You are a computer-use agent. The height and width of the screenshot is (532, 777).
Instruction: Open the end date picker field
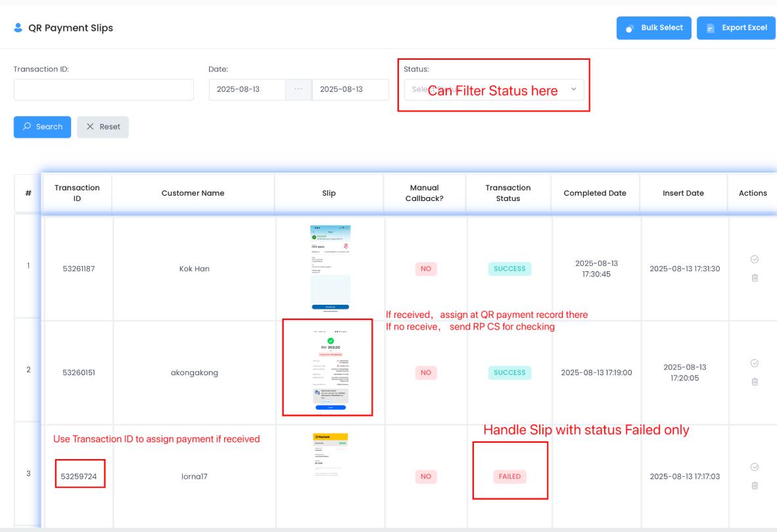tap(350, 90)
